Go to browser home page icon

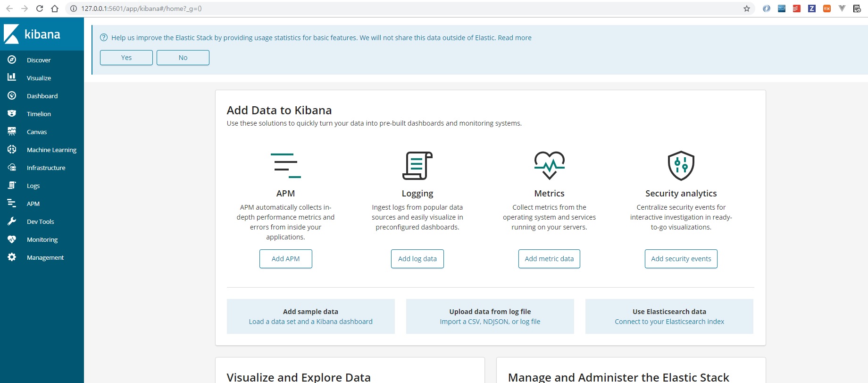55,9
